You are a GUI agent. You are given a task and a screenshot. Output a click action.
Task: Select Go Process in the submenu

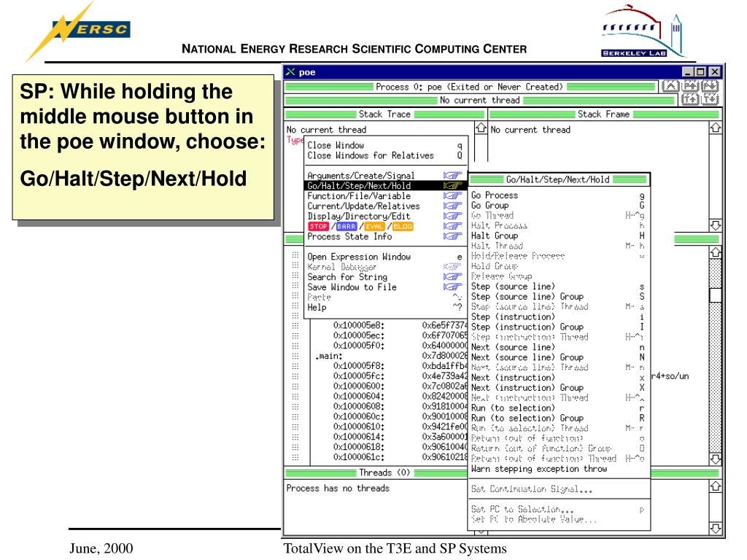(x=558, y=195)
